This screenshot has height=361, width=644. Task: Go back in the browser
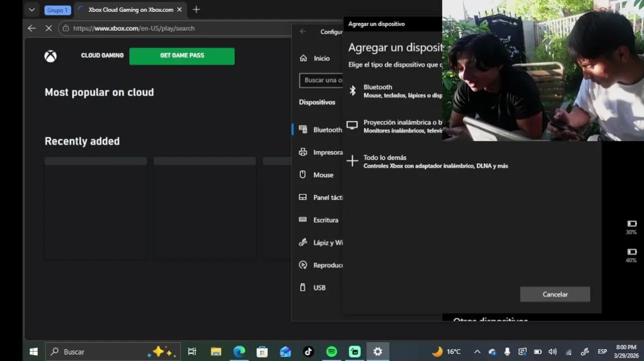pos(32,28)
